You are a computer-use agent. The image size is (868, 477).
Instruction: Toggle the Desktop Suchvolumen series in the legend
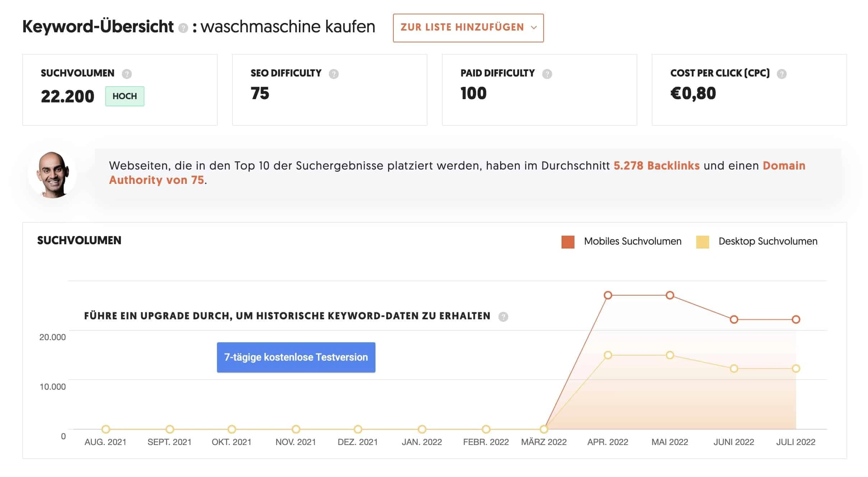(x=767, y=241)
